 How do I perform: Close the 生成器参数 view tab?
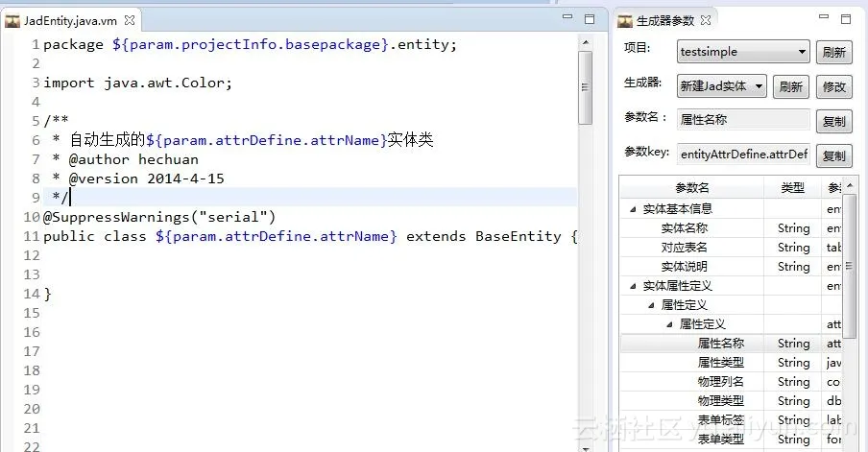tap(706, 20)
